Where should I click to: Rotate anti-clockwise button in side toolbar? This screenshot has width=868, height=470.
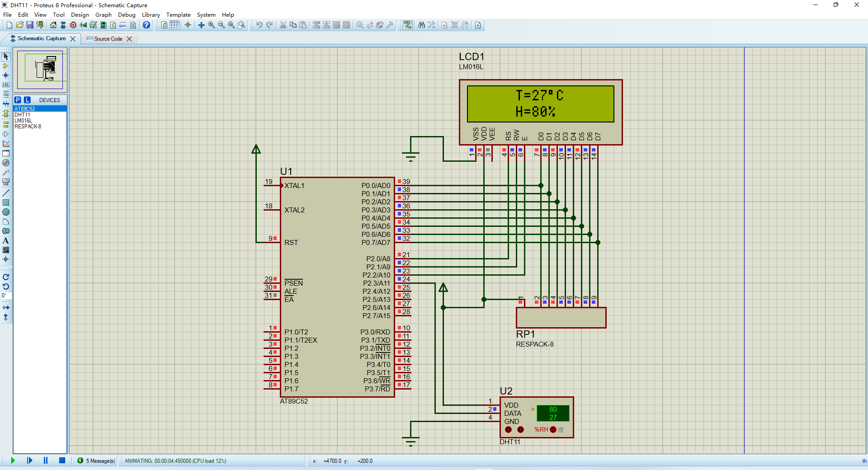point(6,287)
